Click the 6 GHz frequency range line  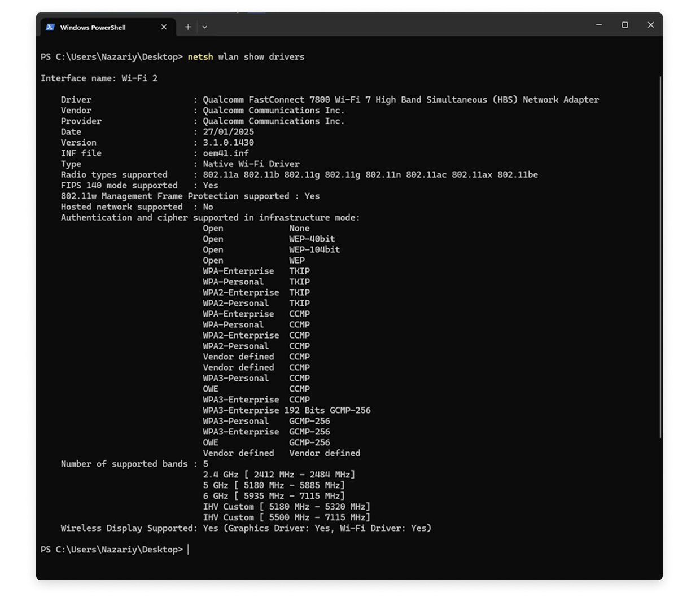274,495
